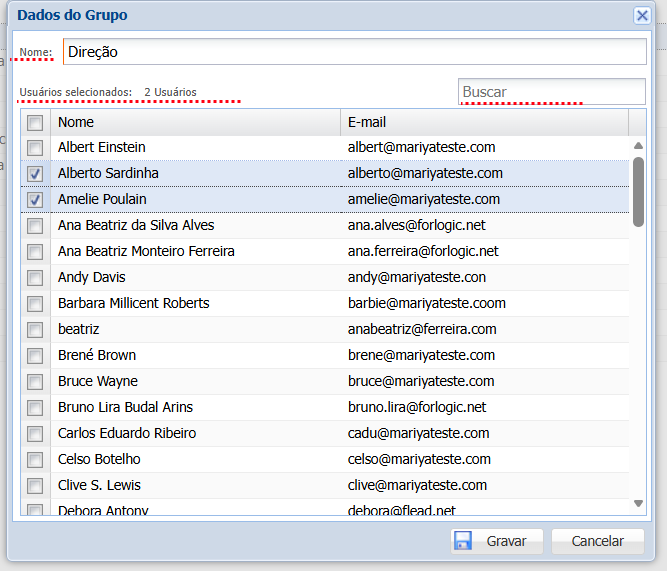Click the Nome field containing Direção
Screen dimensions: 667x571
pyautogui.click(x=354, y=52)
